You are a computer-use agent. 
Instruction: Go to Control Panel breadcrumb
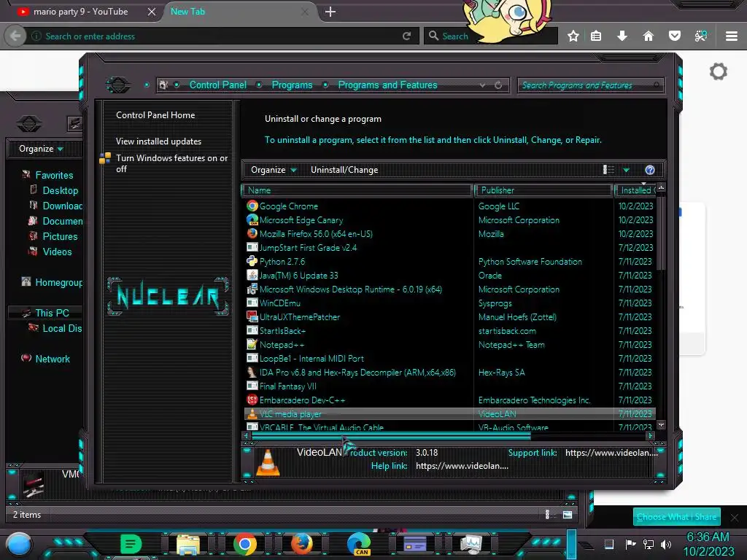point(218,85)
